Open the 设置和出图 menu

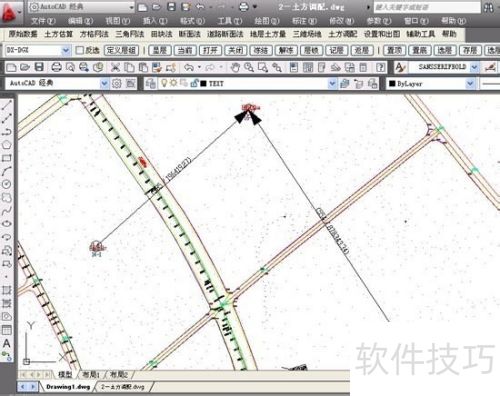click(382, 34)
